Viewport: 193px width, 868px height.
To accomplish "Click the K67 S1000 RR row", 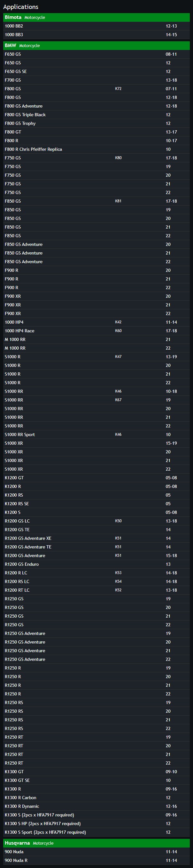I will pyautogui.click(x=96, y=400).
